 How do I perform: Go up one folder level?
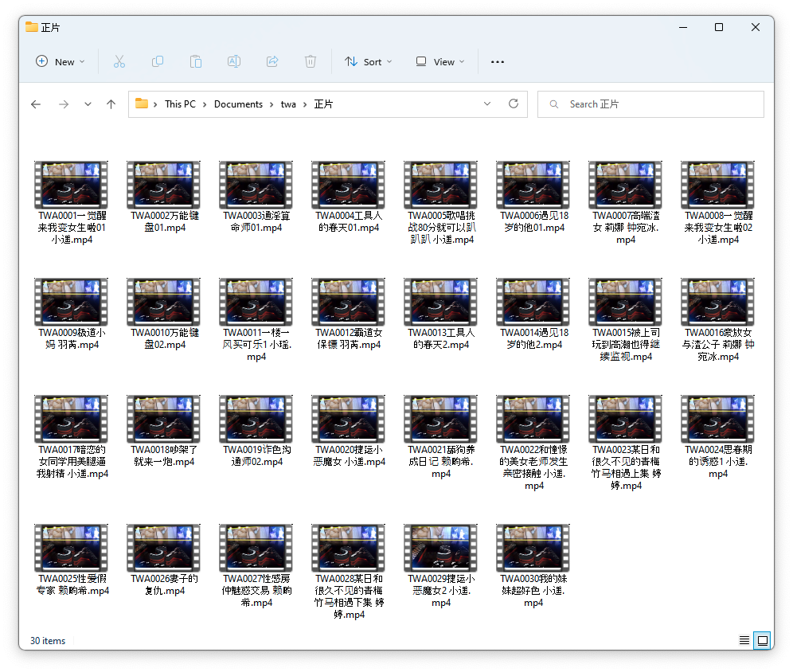point(111,104)
